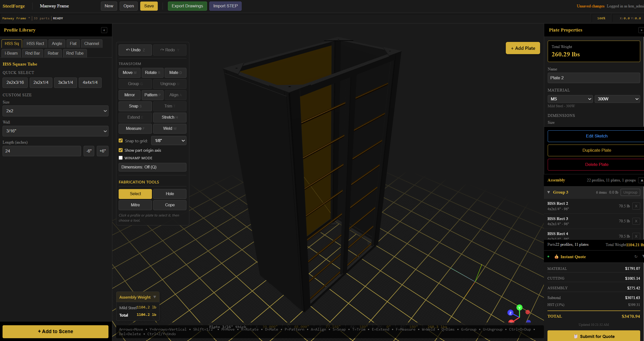Click the profile Length input field
Image resolution: width=644 pixels, height=341 pixels.
[41, 151]
